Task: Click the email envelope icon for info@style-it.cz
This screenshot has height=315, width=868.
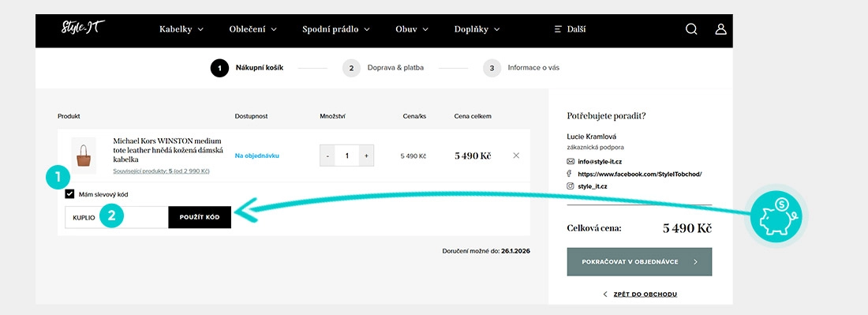Action: coord(571,162)
